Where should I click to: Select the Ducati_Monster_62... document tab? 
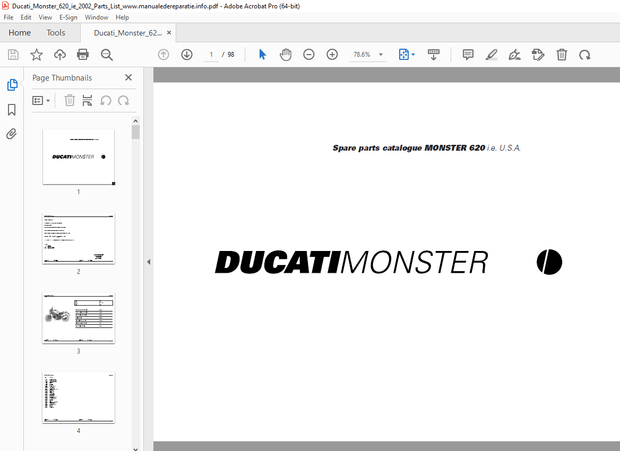click(127, 33)
